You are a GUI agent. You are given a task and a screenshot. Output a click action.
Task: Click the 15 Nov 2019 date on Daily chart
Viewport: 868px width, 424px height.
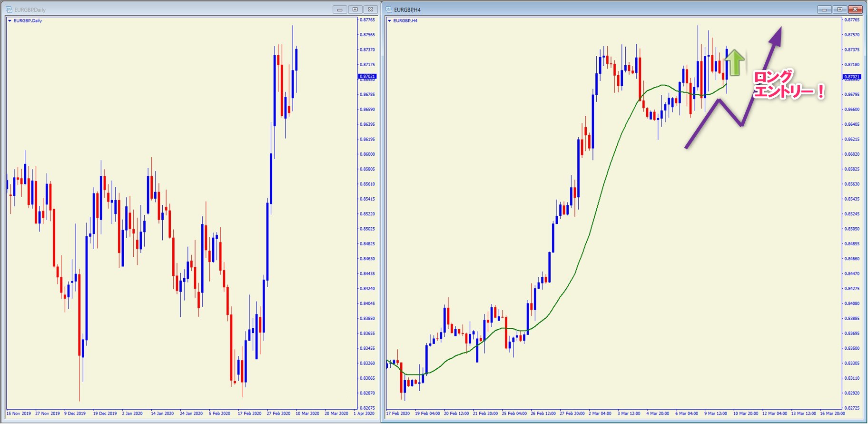[x=19, y=414]
